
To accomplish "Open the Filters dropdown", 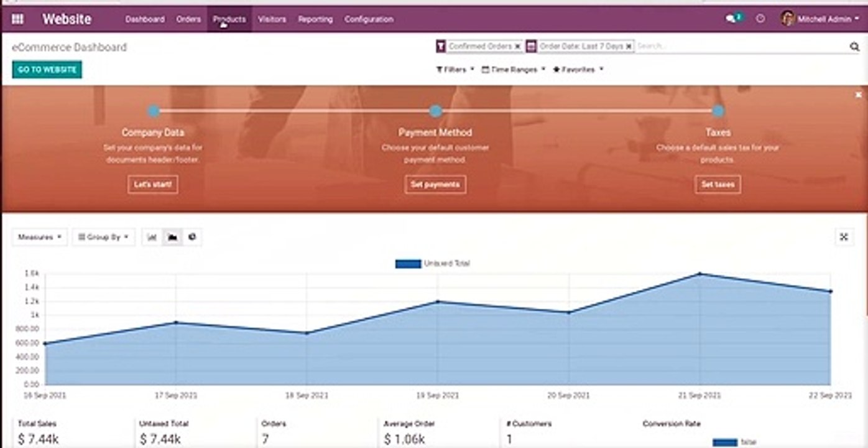I will tap(455, 70).
